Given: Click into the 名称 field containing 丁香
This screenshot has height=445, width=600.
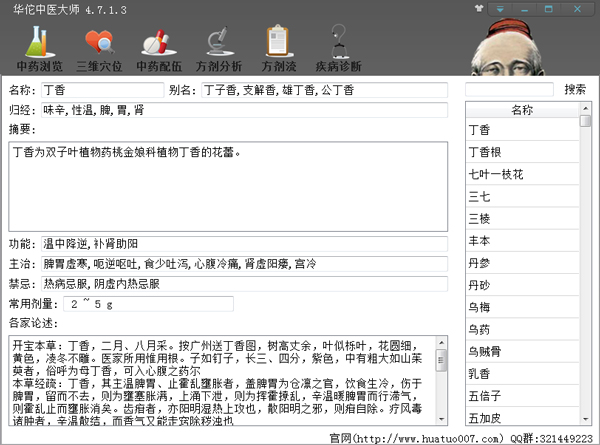Looking at the screenshot, I should coord(103,90).
